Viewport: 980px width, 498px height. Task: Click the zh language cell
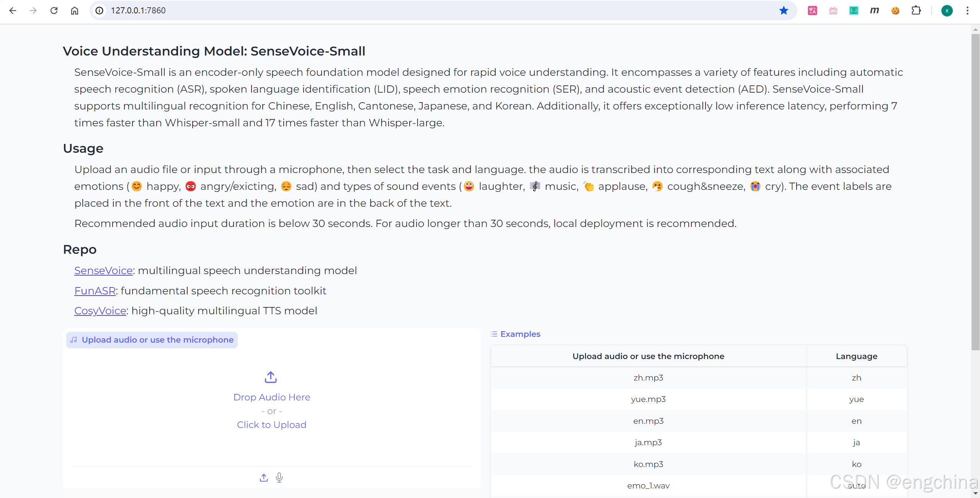[x=857, y=378]
